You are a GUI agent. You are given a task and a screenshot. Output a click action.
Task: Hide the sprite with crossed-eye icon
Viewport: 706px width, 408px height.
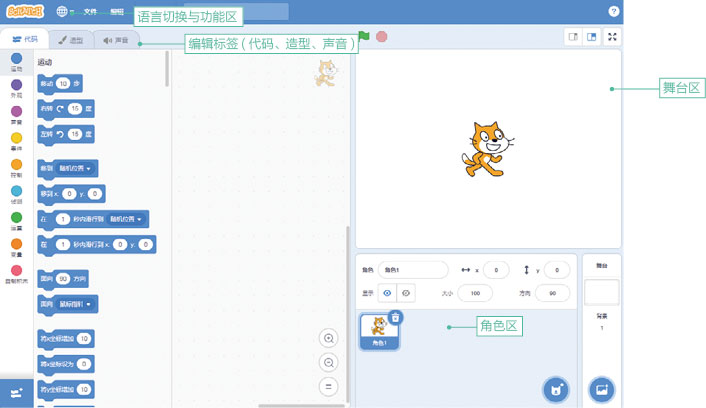click(x=406, y=293)
